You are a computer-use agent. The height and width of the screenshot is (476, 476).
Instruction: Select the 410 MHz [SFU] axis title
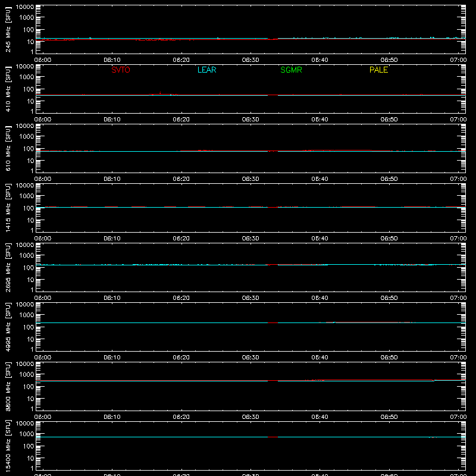[8, 89]
